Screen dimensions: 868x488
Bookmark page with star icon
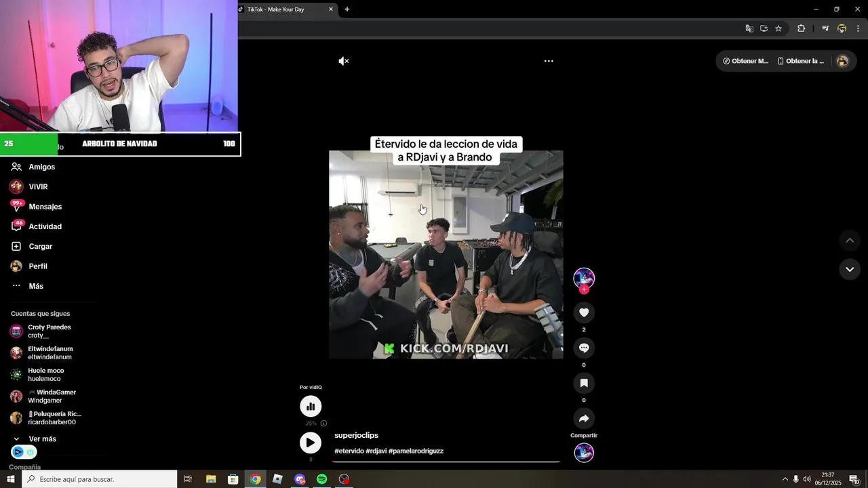[778, 28]
